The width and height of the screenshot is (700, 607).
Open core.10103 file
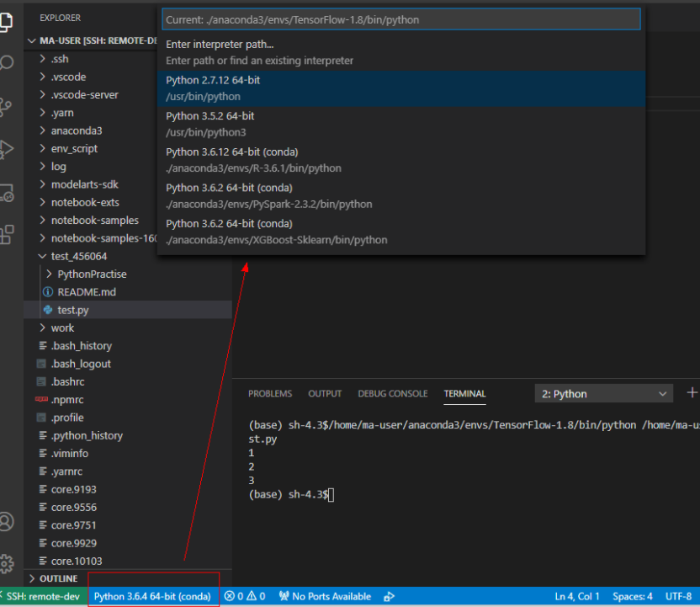(77, 561)
